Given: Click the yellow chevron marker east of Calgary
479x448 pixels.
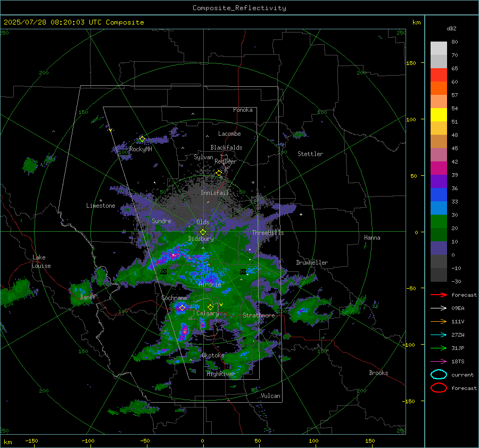Looking at the screenshot, I should (x=221, y=305).
